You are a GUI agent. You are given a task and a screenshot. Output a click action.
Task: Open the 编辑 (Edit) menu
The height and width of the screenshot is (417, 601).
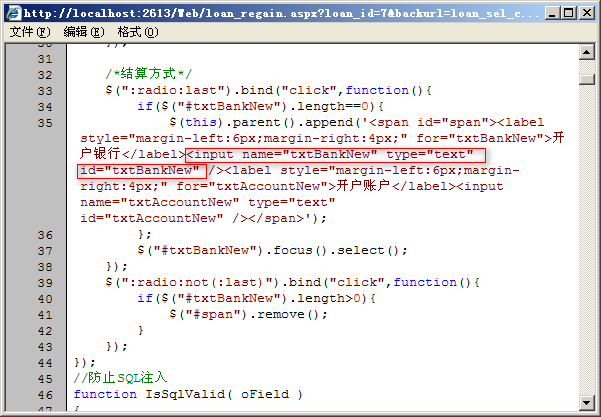[x=83, y=32]
